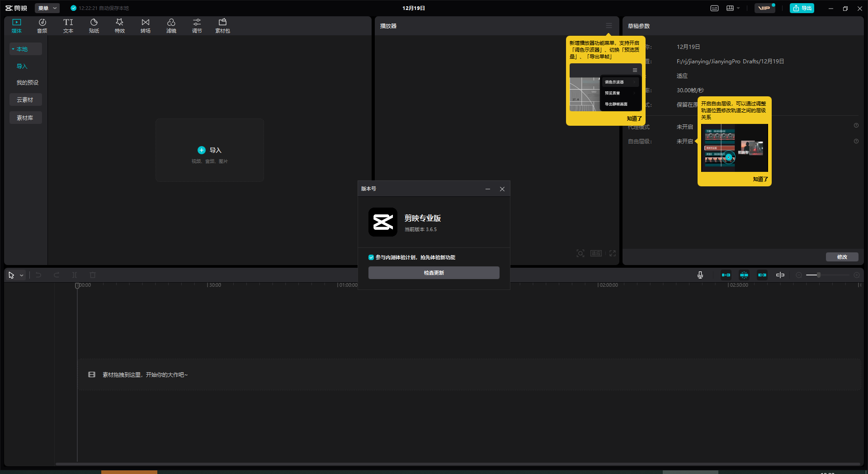Open 我的预设 in the sidebar
The image size is (868, 474).
tap(28, 82)
